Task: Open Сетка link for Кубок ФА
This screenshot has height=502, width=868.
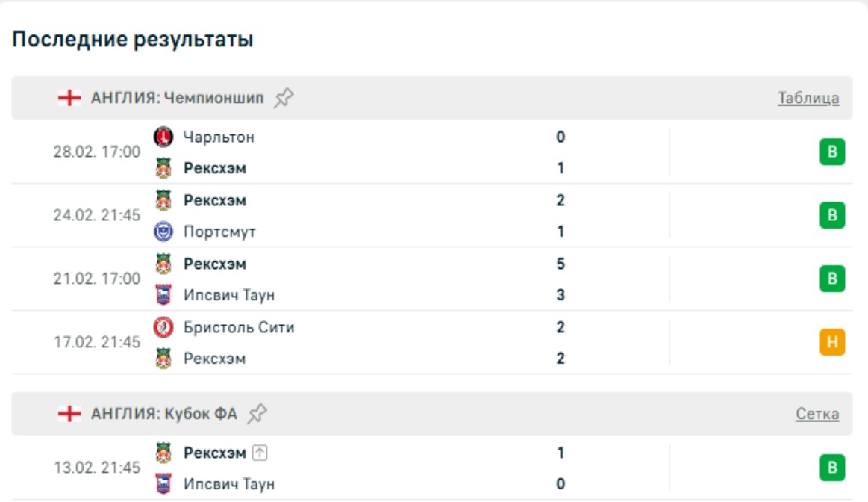Action: (817, 414)
